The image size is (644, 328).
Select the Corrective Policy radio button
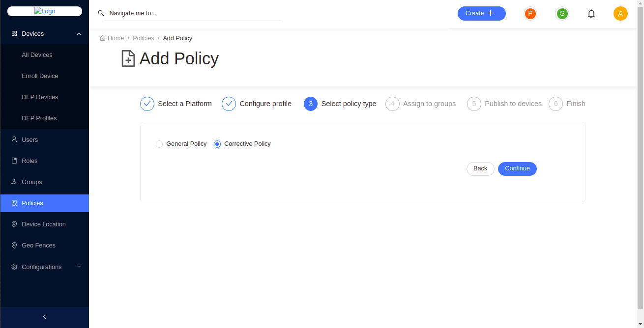click(x=217, y=144)
